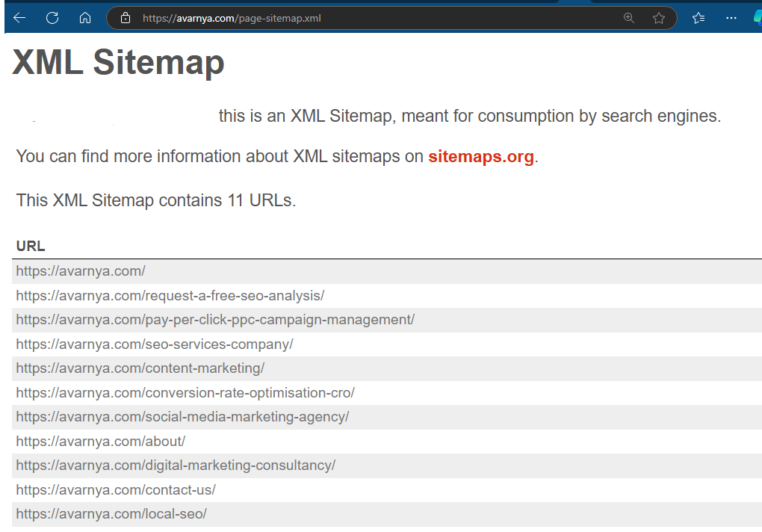The height and width of the screenshot is (532, 762).
Task: Open the avarnya.com homepage URL
Action: (x=81, y=271)
